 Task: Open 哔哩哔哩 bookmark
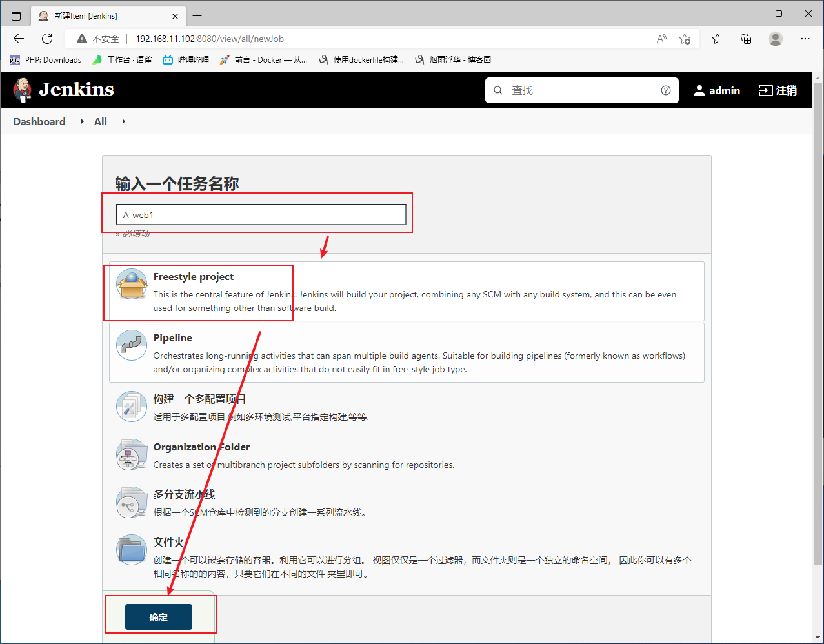tap(186, 59)
